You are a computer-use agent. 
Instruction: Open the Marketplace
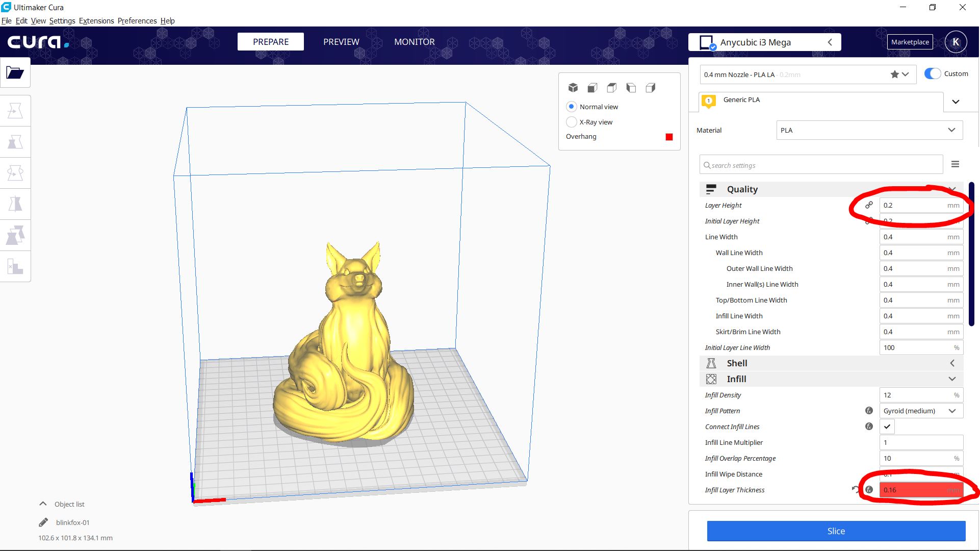pos(910,42)
